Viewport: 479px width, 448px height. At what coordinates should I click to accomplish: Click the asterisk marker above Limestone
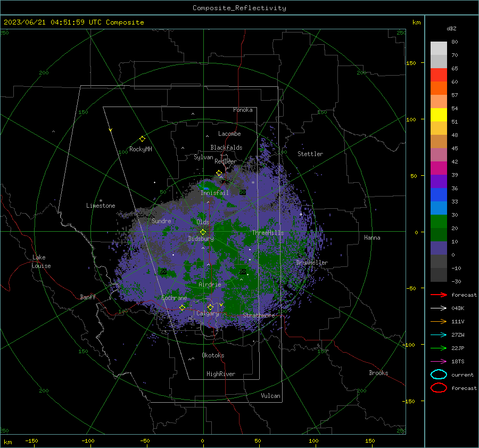[101, 201]
